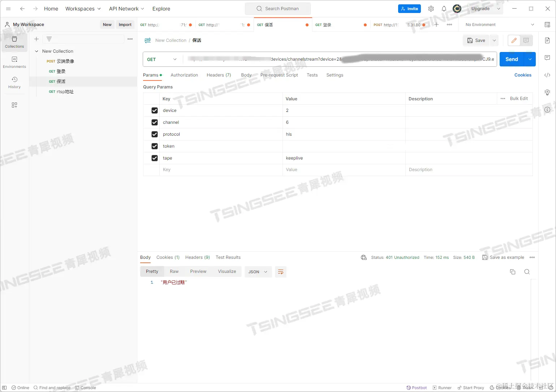Click the empty Key field in params
556x392 pixels.
[221, 170]
